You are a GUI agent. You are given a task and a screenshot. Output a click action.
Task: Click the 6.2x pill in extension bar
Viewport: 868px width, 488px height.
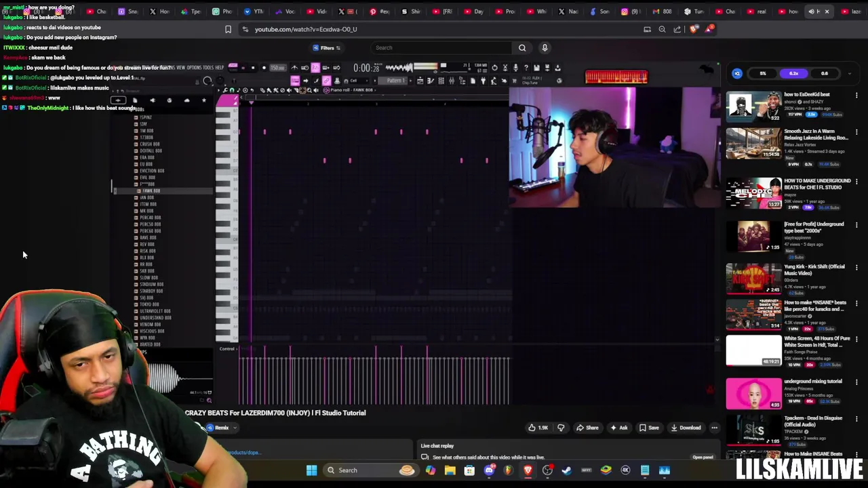click(793, 73)
